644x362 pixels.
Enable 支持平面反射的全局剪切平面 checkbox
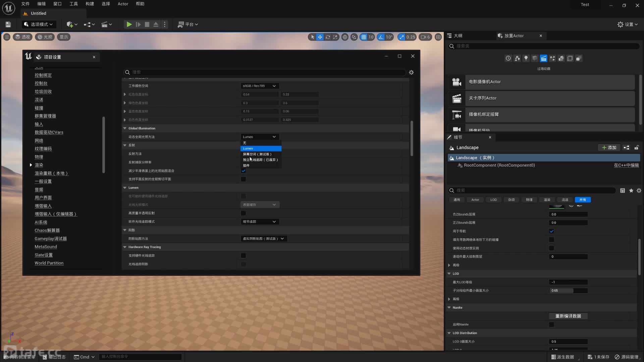(x=244, y=179)
